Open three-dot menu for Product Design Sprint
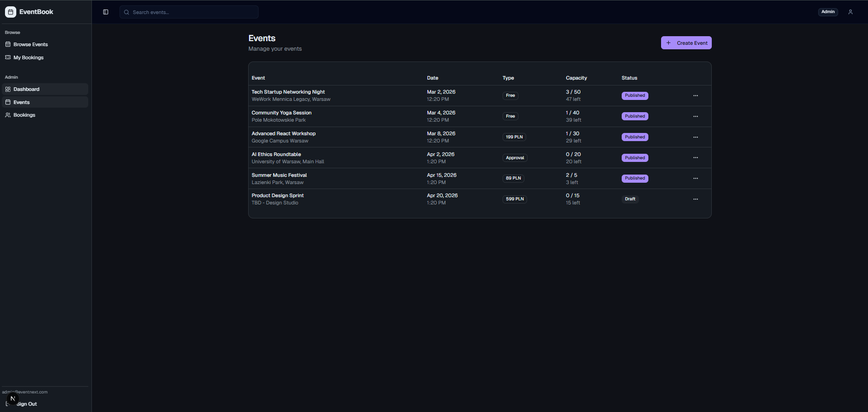The width and height of the screenshot is (868, 412). [695, 199]
